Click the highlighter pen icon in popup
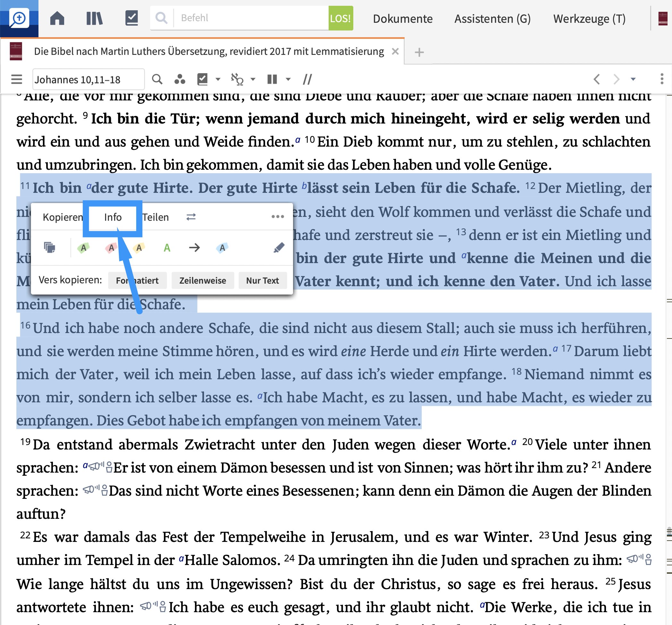This screenshot has height=625, width=672. [279, 248]
